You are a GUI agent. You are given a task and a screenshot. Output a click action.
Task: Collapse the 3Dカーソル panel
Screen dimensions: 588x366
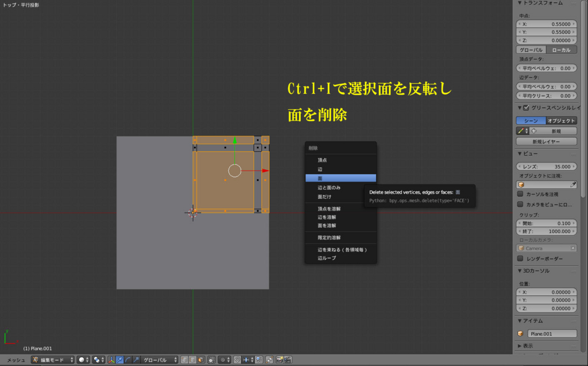coord(520,271)
